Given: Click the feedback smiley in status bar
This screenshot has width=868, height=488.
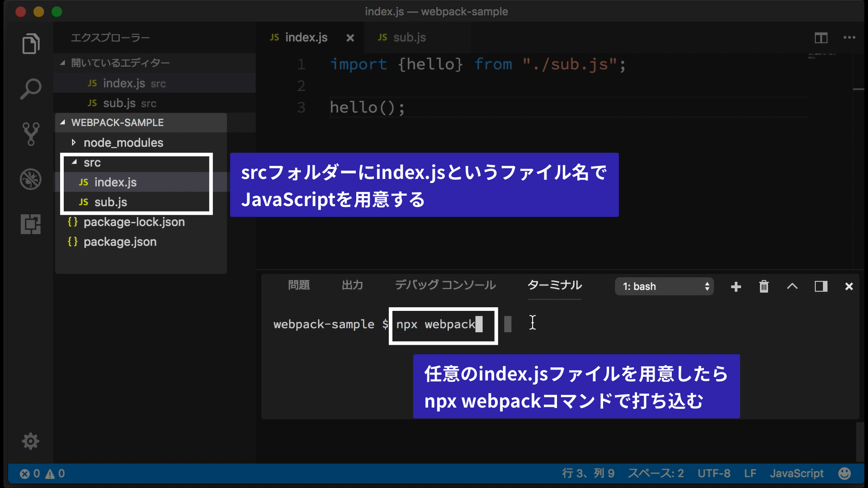Looking at the screenshot, I should (x=844, y=473).
